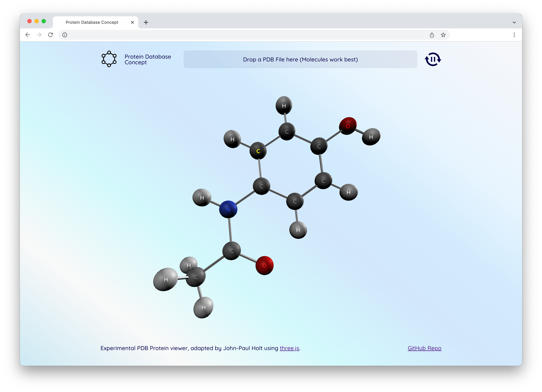This screenshot has height=392, width=542.
Task: Click the share page icon
Action: tap(432, 35)
